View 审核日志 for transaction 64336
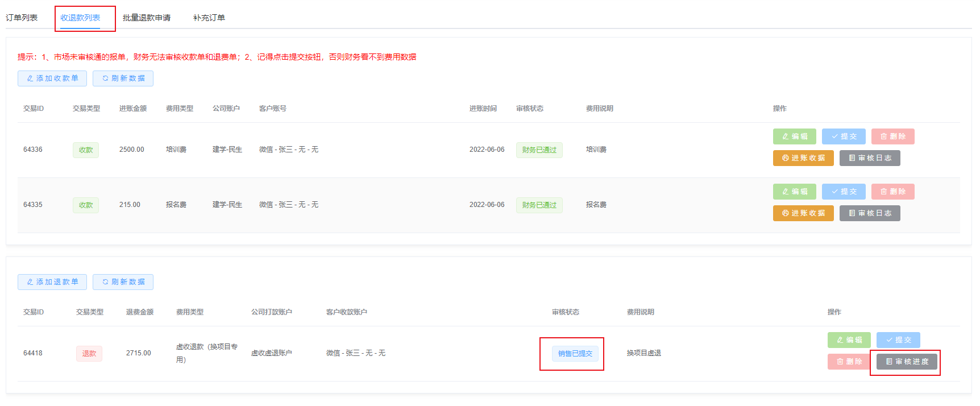This screenshot has width=980, height=406. click(870, 158)
